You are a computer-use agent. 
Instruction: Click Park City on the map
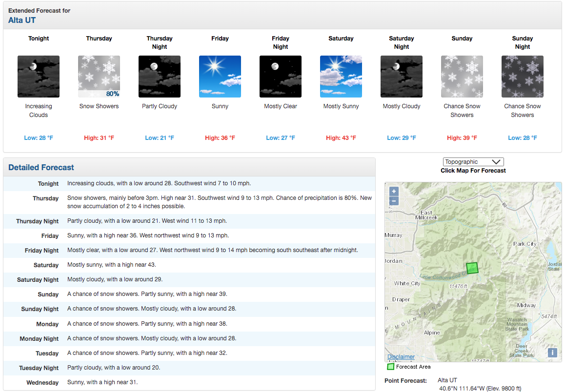point(525,244)
